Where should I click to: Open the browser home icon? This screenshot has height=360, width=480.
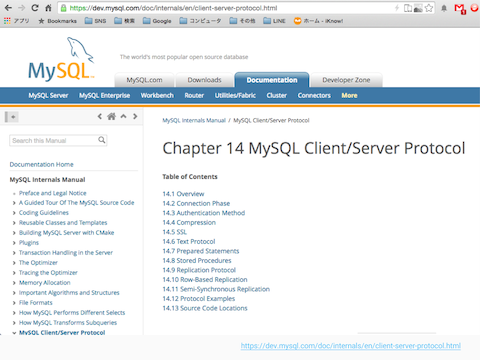point(48,8)
